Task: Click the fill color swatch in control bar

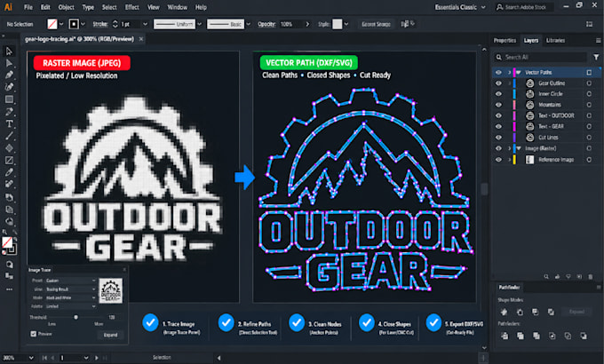Action: coord(52,24)
